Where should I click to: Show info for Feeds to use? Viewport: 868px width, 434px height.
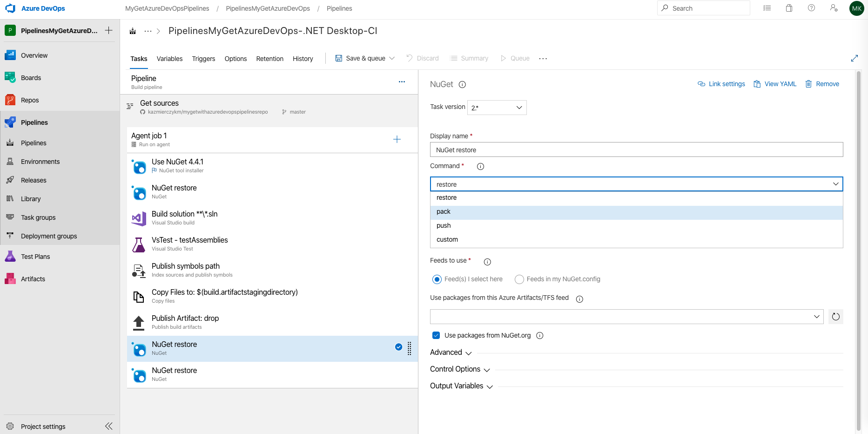487,262
